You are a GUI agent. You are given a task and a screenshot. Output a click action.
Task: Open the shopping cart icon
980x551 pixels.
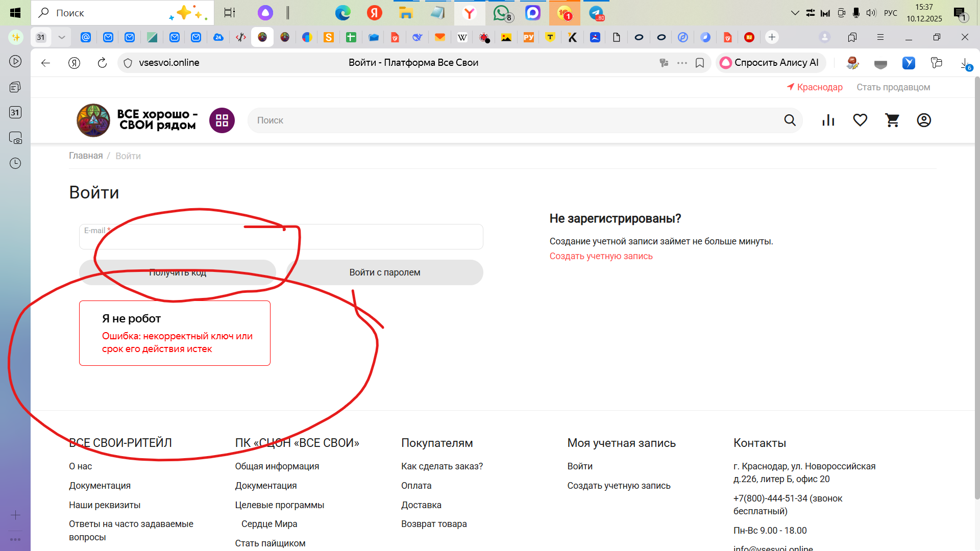892,120
